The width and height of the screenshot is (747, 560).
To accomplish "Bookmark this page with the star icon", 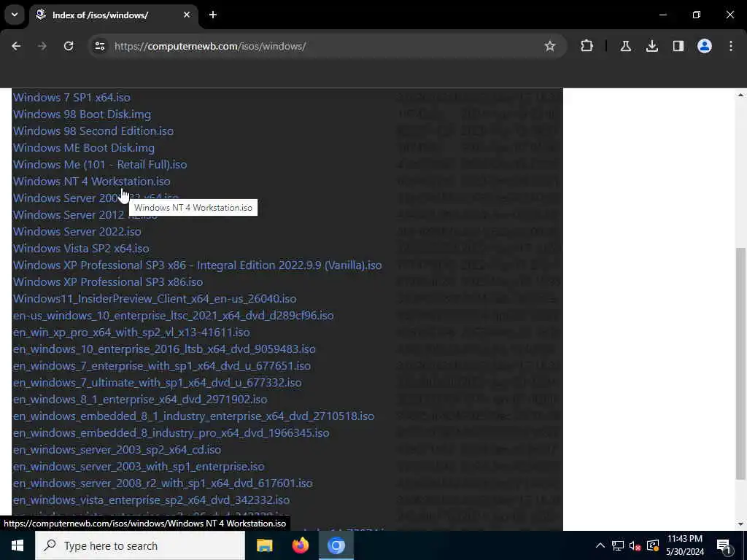I will coord(550,46).
